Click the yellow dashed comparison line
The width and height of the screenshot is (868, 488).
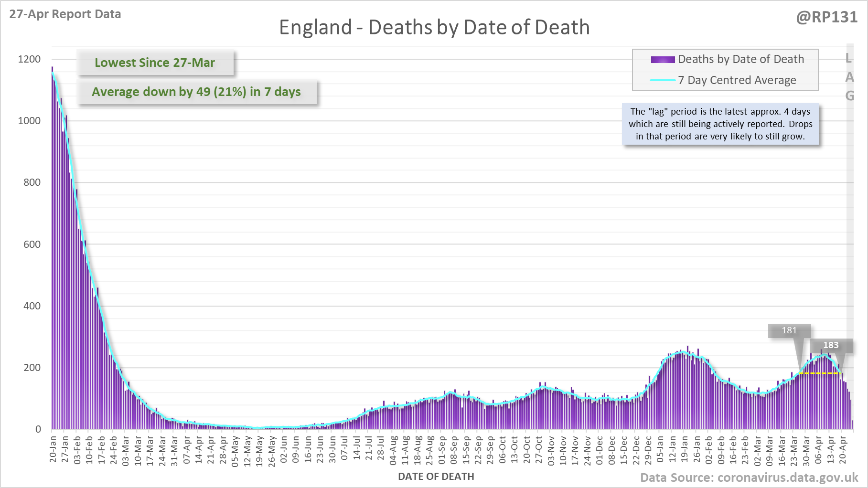click(820, 373)
